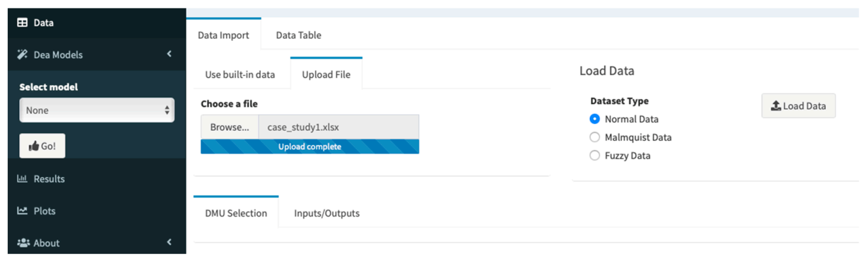
Task: Choose the Malmquist Data dataset type
Action: coord(595,137)
